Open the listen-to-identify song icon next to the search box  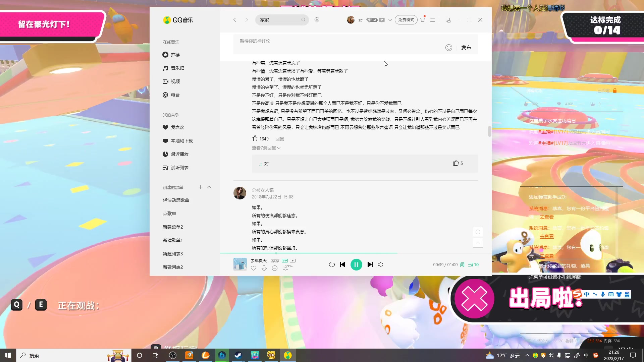point(317,20)
